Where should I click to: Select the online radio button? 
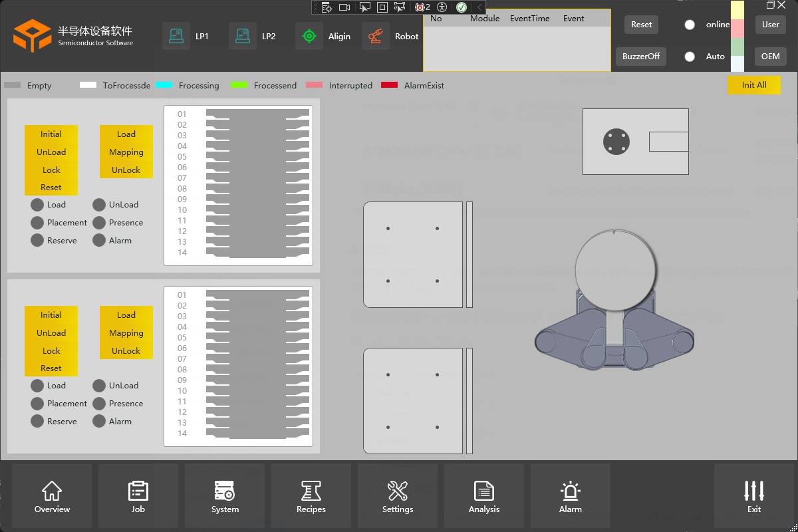click(x=690, y=25)
